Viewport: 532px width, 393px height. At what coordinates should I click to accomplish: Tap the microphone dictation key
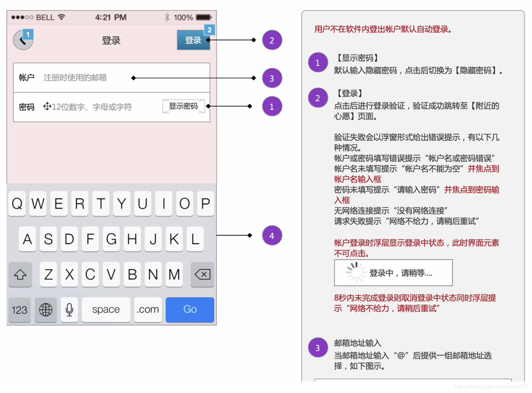[69, 310]
